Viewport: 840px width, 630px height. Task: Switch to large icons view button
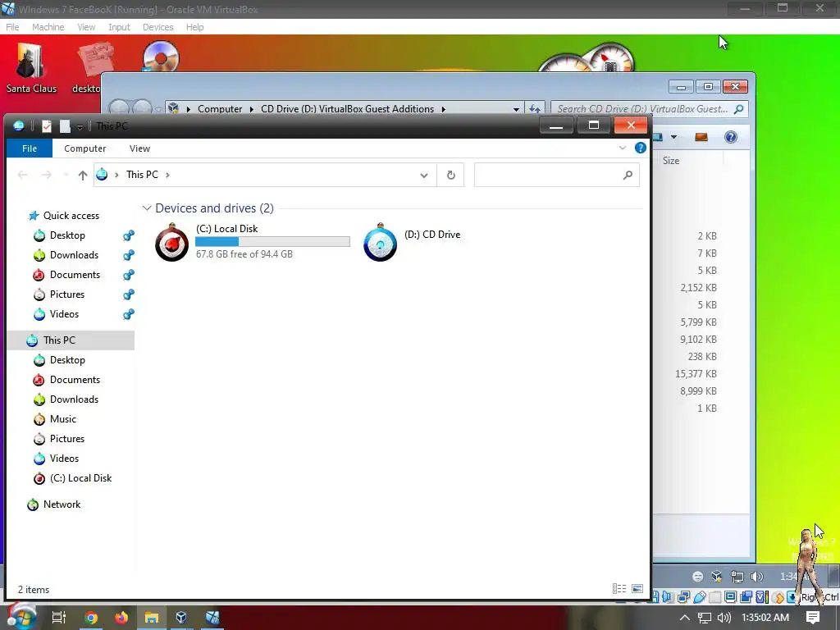click(x=637, y=589)
